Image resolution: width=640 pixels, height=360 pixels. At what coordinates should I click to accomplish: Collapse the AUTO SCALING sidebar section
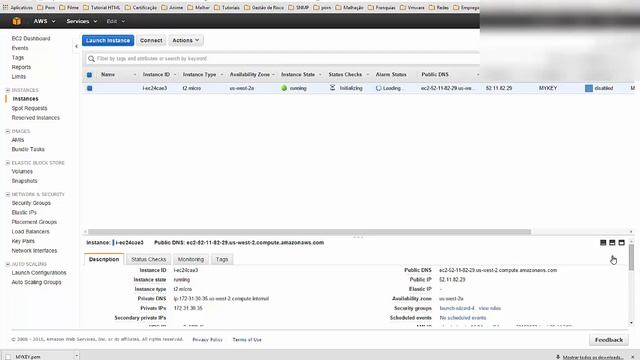[8, 264]
